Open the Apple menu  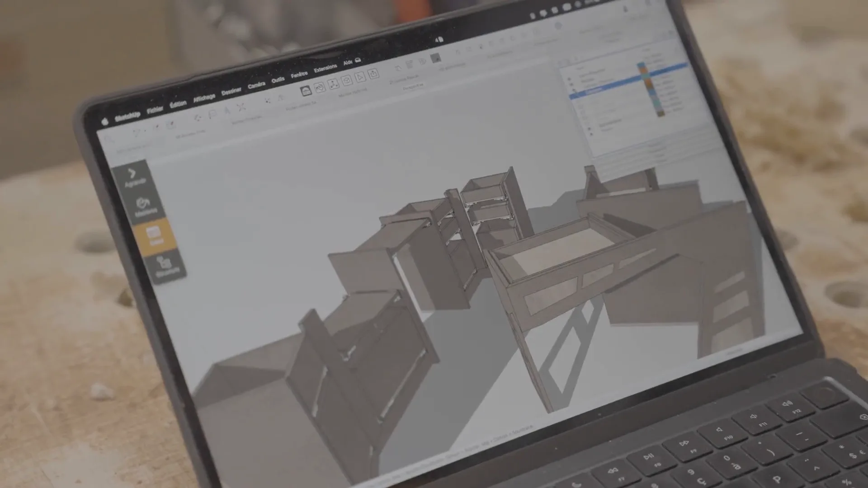(x=105, y=121)
